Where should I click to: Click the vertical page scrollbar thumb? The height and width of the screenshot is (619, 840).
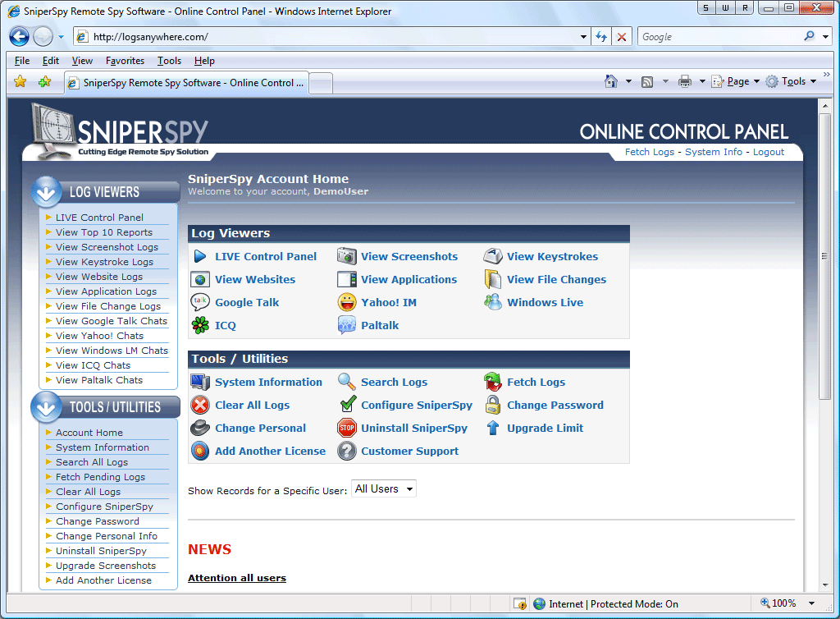[825, 256]
